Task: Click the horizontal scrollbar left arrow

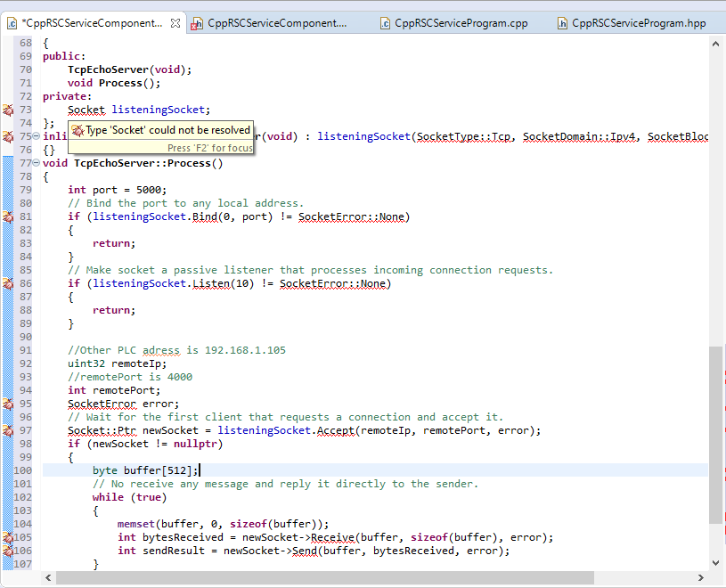Action: click(x=48, y=578)
